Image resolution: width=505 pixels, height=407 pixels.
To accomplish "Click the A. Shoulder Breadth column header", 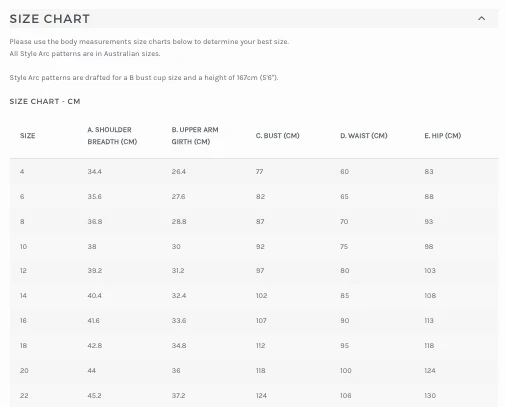I will 112,136.
